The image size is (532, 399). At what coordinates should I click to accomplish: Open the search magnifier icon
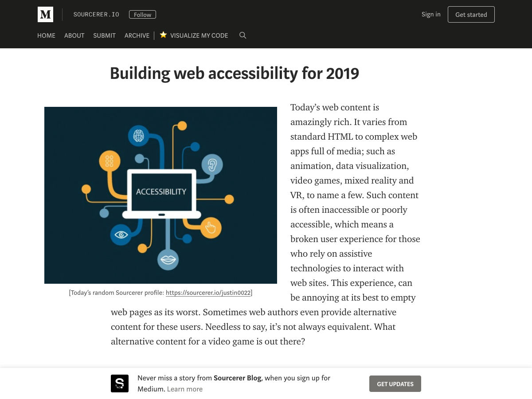(243, 35)
